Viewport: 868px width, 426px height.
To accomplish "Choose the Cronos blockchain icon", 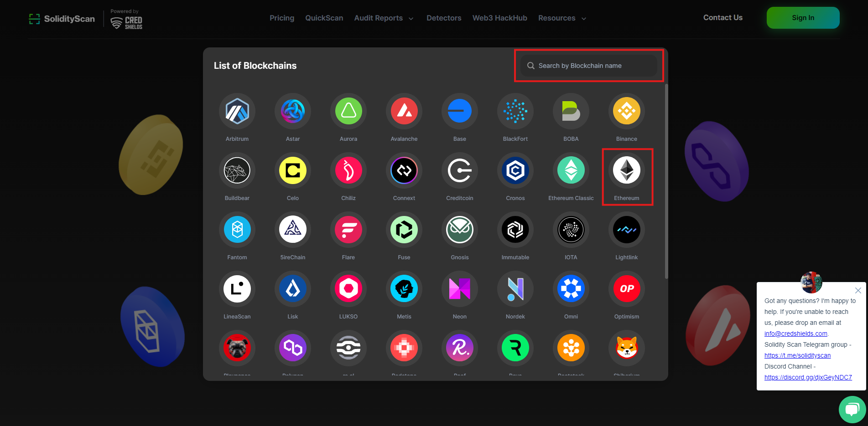I will (515, 170).
